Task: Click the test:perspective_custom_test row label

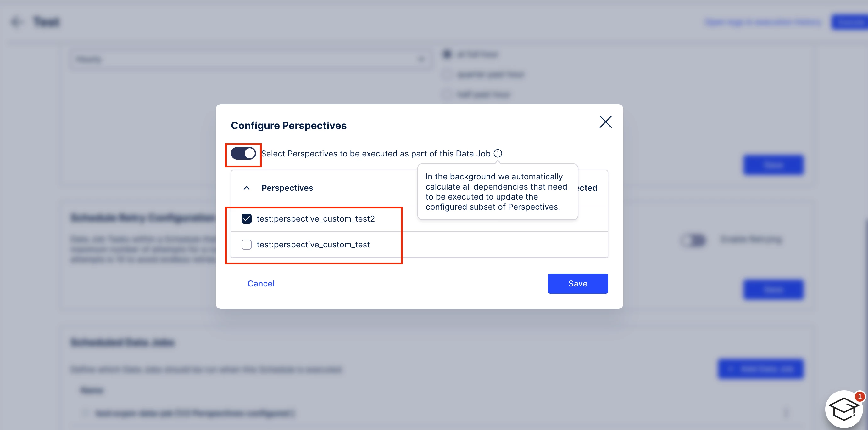Action: pyautogui.click(x=313, y=245)
